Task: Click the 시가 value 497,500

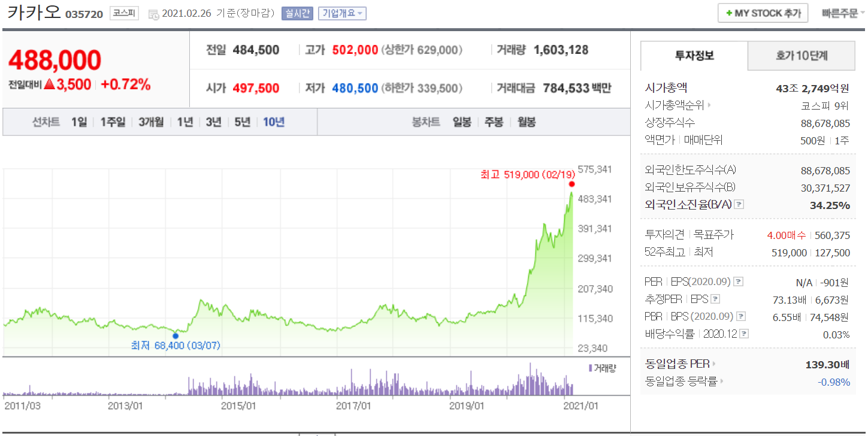Action: [256, 89]
